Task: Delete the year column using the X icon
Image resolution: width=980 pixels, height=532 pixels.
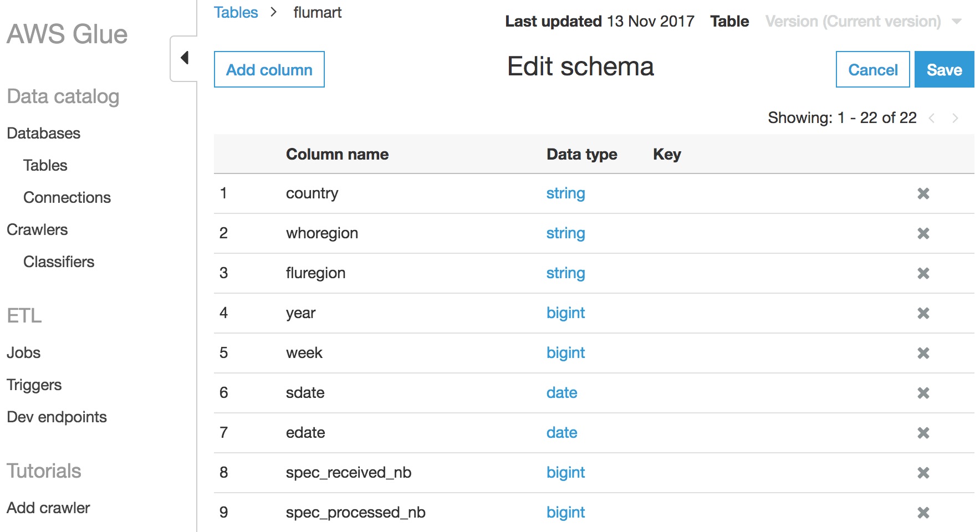Action: pos(923,313)
